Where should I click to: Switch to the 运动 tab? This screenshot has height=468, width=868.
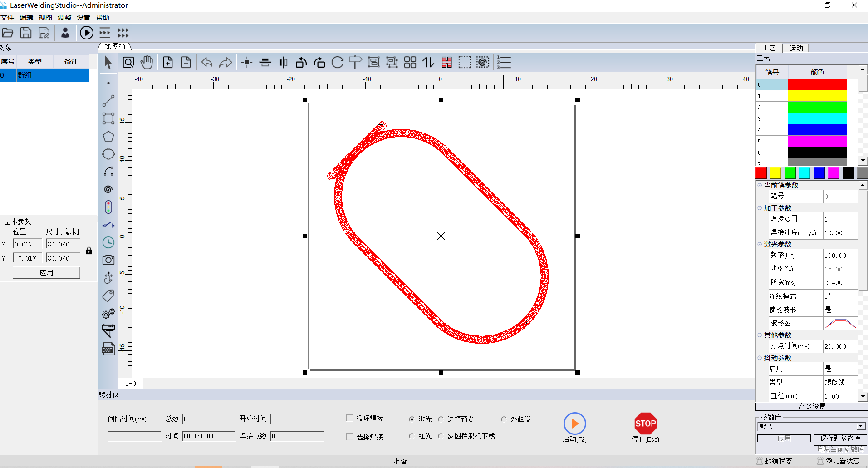tap(796, 48)
